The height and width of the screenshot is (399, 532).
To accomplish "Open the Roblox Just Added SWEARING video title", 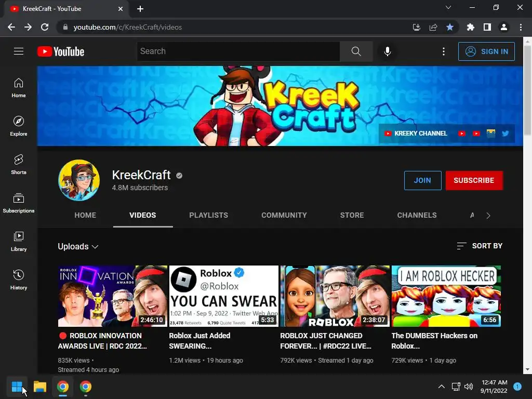I will tap(199, 341).
